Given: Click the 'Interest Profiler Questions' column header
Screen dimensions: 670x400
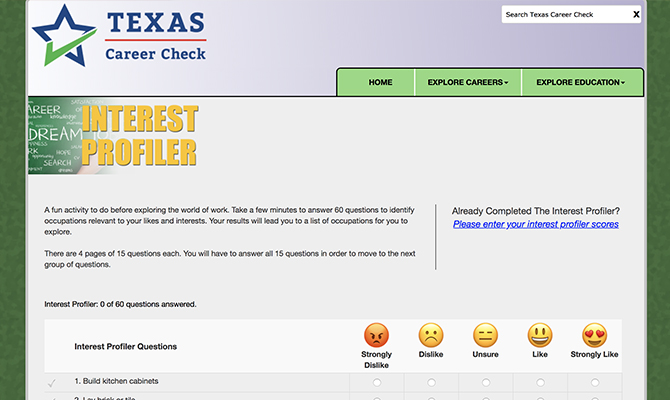Looking at the screenshot, I should coord(126,347).
